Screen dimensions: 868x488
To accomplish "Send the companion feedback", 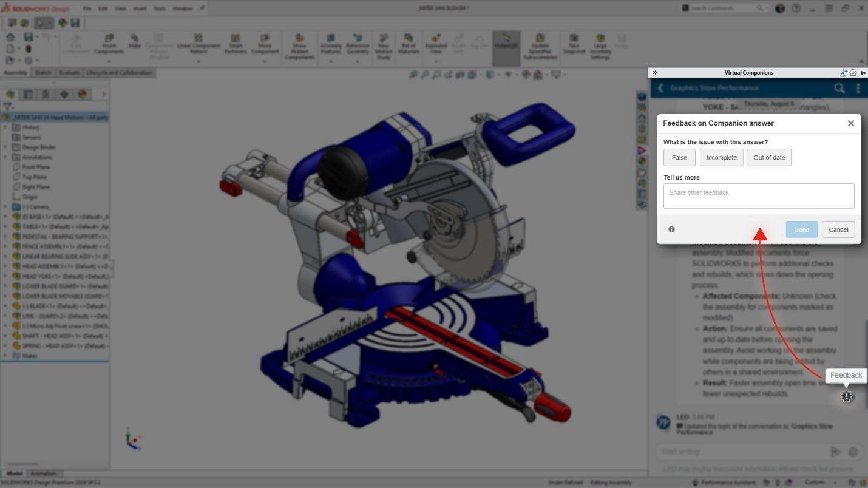I will (x=802, y=229).
